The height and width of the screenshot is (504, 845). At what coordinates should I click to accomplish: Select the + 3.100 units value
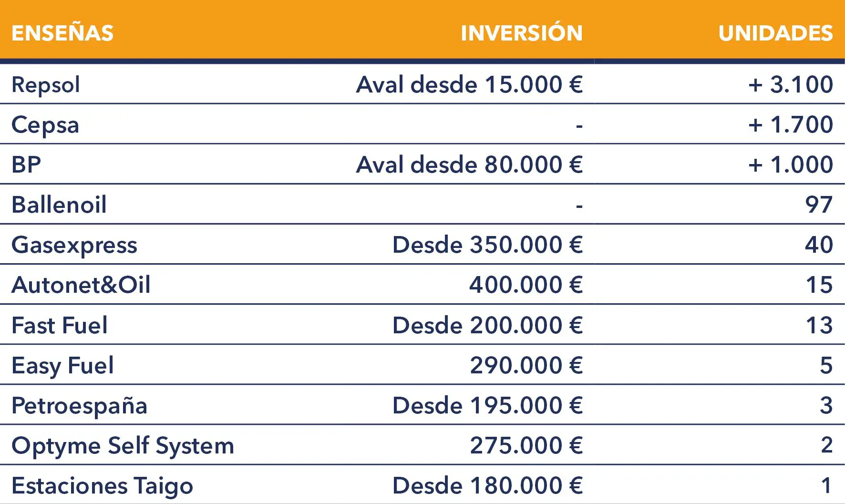[791, 85]
